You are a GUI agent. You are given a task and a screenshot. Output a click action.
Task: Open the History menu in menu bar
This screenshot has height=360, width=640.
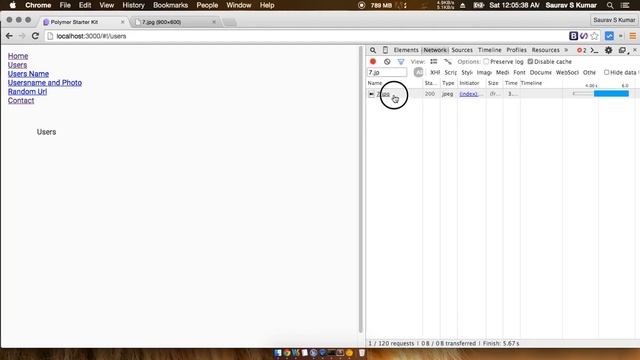tap(133, 5)
